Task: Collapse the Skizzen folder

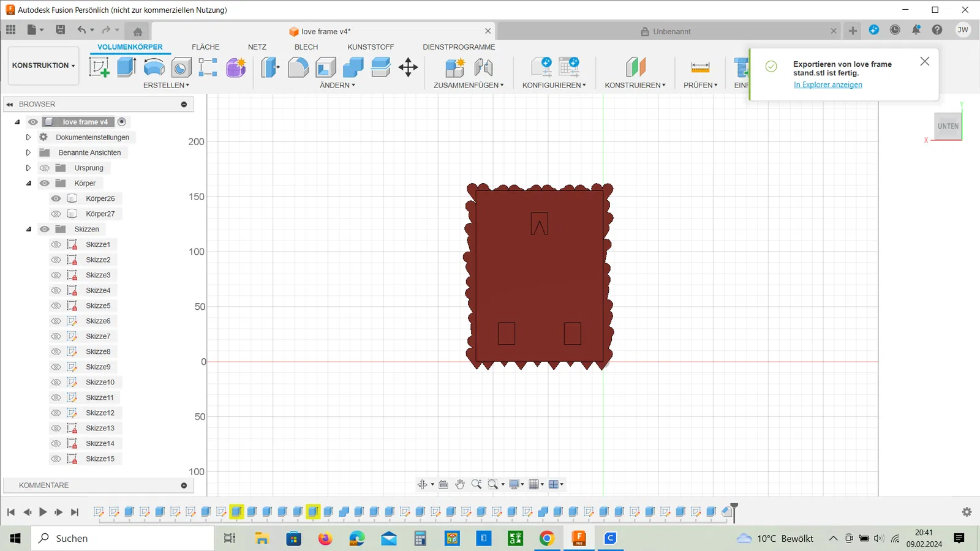Action: pyautogui.click(x=28, y=229)
